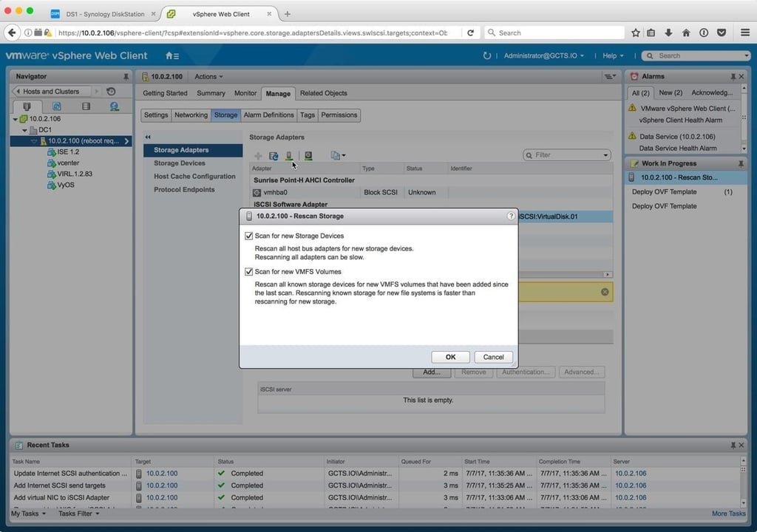Open Tasks Filter dropdown
This screenshot has width=757, height=532.
pos(78,514)
